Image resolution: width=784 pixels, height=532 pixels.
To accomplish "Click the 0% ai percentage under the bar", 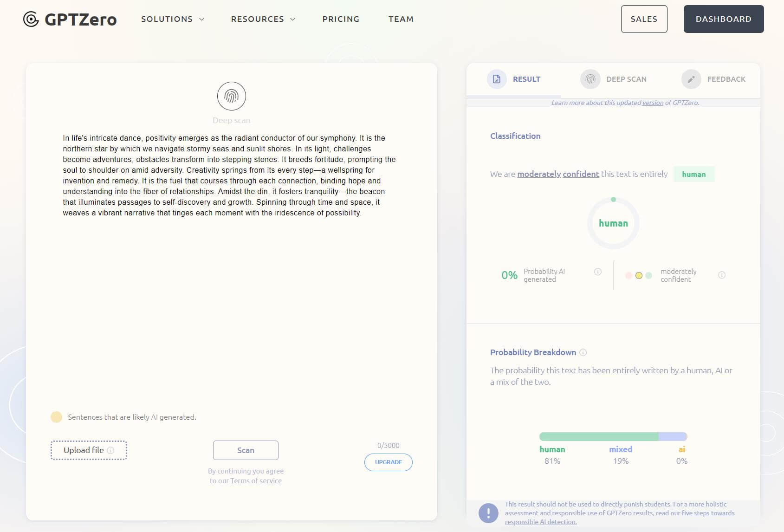I will click(x=681, y=461).
